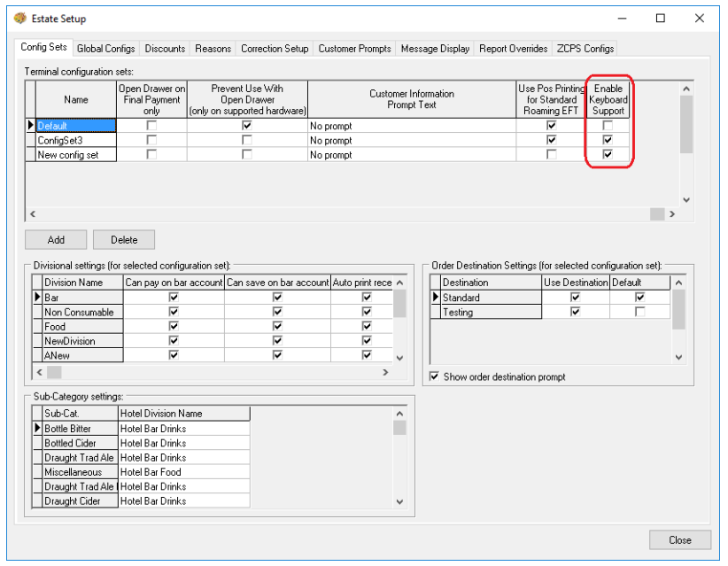Toggle Use Pos Printing for ConfigSet3
Viewport: 728px width, 566px height.
coord(551,140)
